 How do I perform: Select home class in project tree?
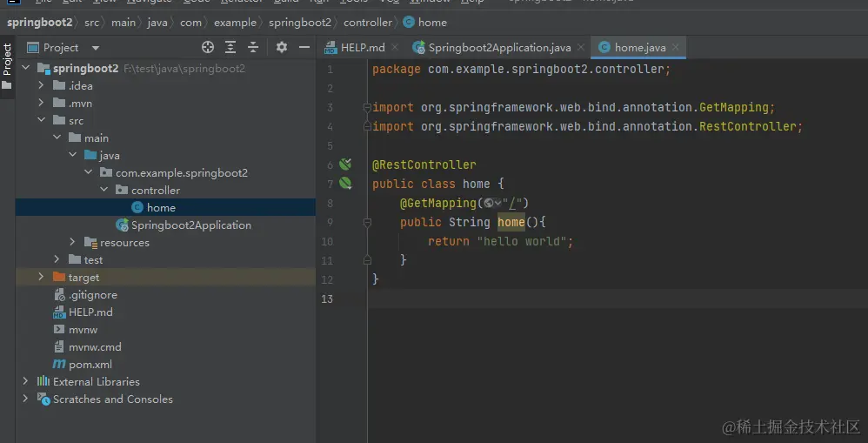(154, 208)
